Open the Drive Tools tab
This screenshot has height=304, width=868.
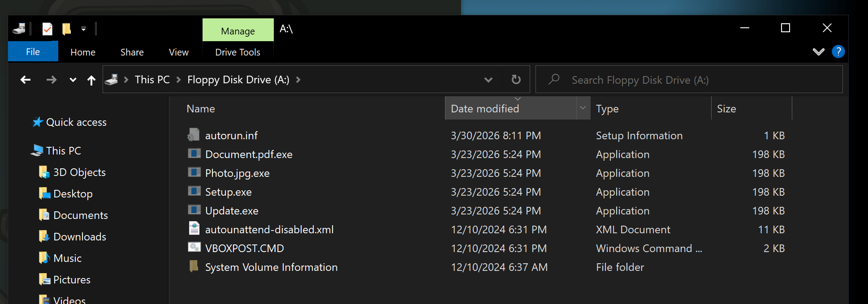(x=238, y=52)
